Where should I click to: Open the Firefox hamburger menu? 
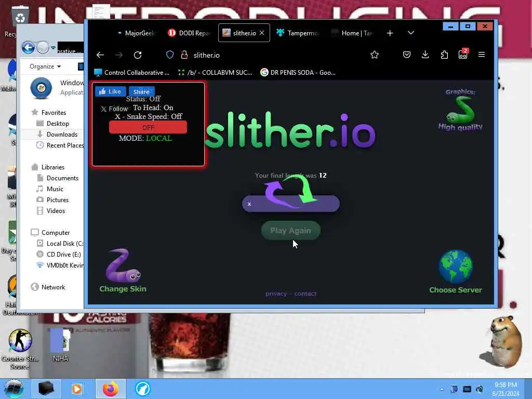(482, 55)
